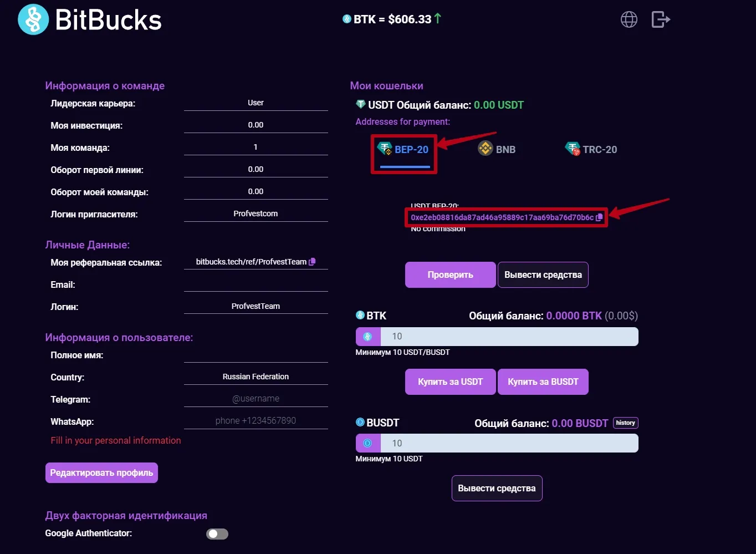Switch to the TRC-20 payment tab
The width and height of the screenshot is (756, 554).
(x=591, y=149)
